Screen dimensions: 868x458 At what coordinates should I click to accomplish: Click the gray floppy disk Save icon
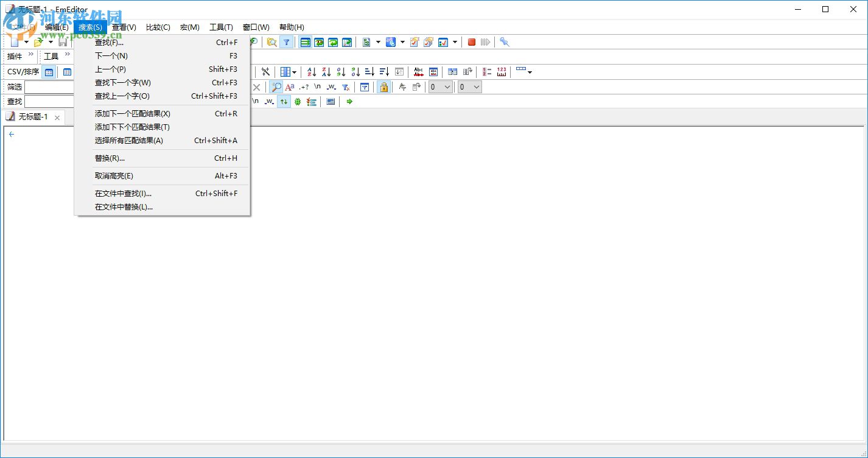(x=63, y=42)
